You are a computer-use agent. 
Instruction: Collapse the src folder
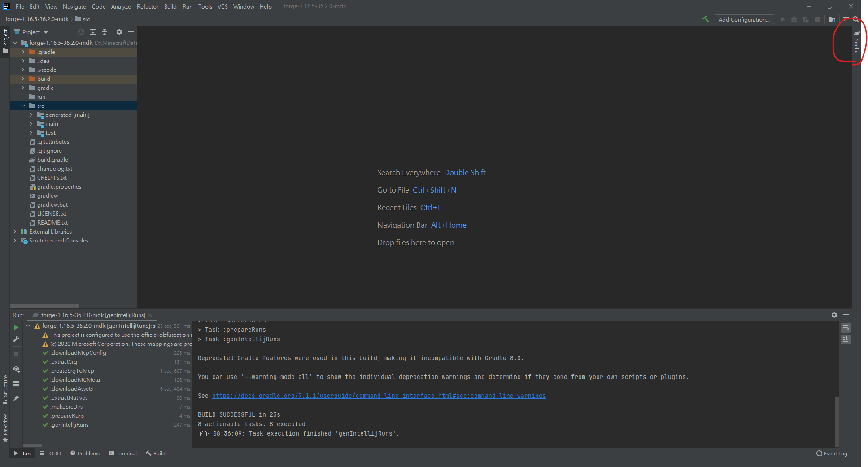23,106
